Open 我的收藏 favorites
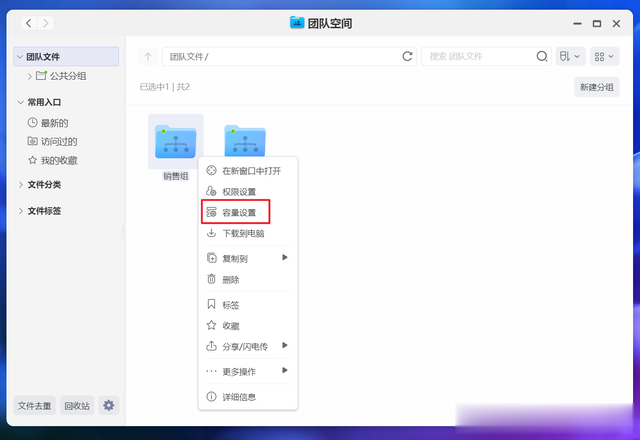Viewport: 640px width, 440px height. tap(52, 160)
